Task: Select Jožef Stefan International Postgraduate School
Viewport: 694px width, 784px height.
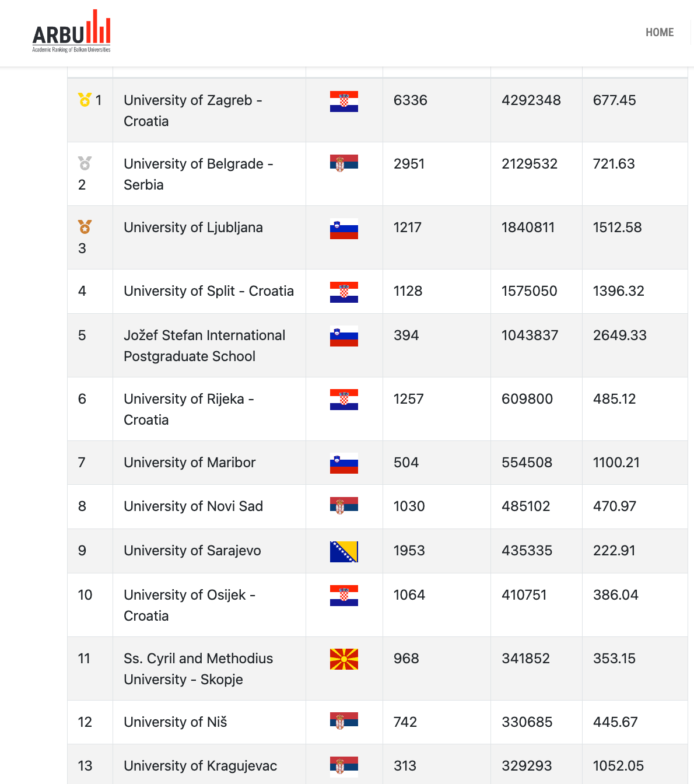Action: 204,345
